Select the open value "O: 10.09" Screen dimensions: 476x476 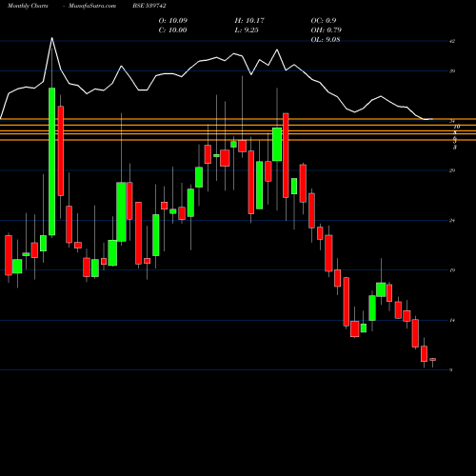(x=173, y=21)
